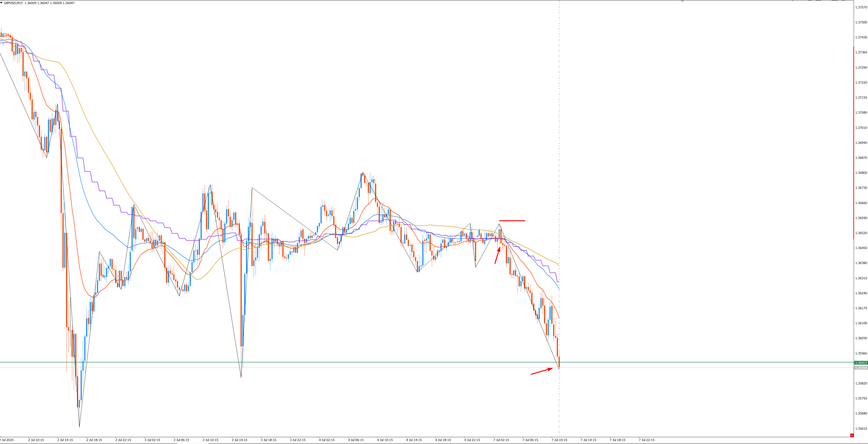Viewport: 868px width, 444px height.
Task: Click the 1.35960 price scale label
Action: pos(861,353)
